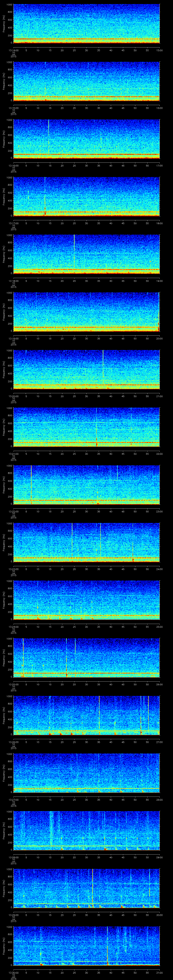Open the spectrogram panel starting at 13:15:00
This screenshot has height=980, width=173.
[x=86, y=81]
